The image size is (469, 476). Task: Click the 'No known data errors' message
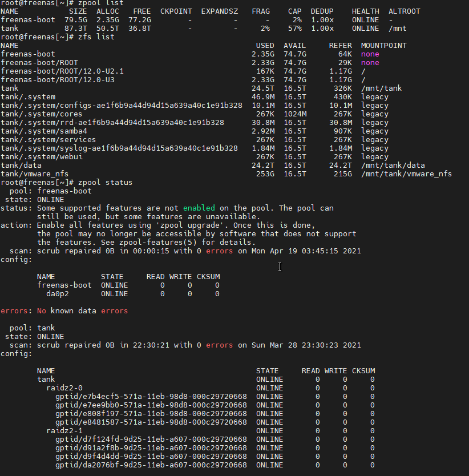[82, 311]
